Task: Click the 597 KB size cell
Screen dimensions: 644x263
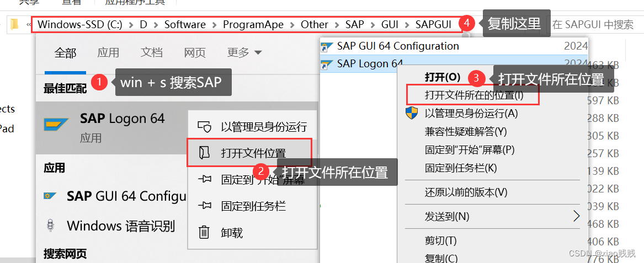Action: pos(603,100)
